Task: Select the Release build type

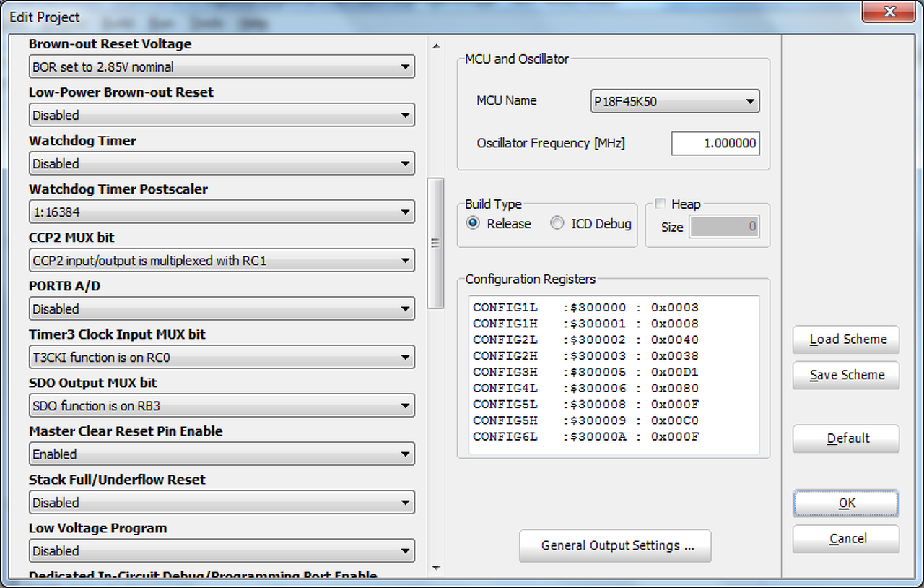Action: [x=473, y=224]
